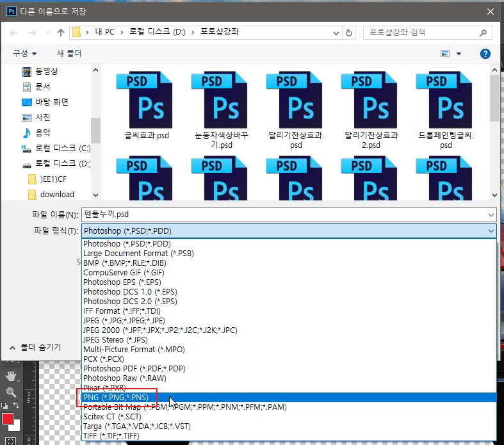Select Photoshop DCS 1.0 (*.EPS)
504x445 pixels.
point(289,292)
